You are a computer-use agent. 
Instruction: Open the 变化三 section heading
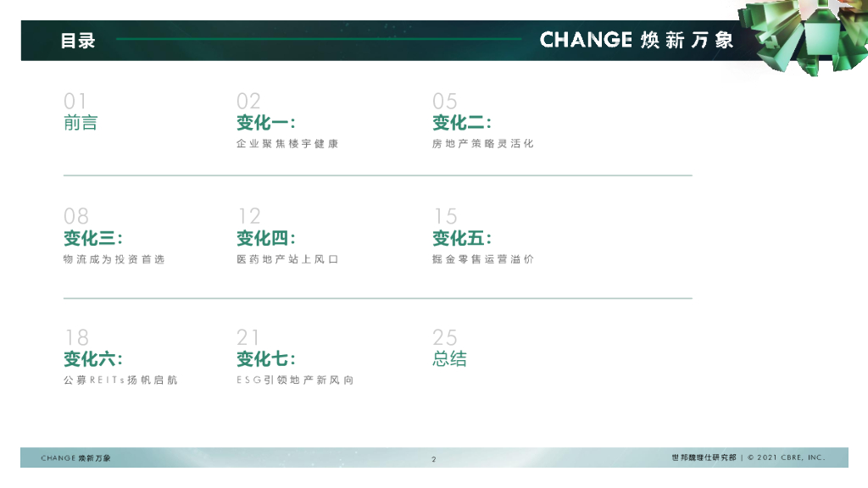point(93,238)
